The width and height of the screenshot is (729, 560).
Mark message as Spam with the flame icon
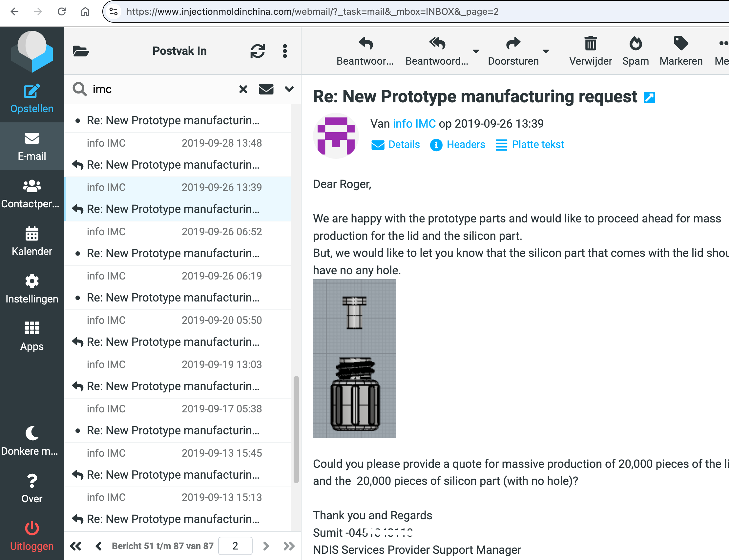(635, 44)
